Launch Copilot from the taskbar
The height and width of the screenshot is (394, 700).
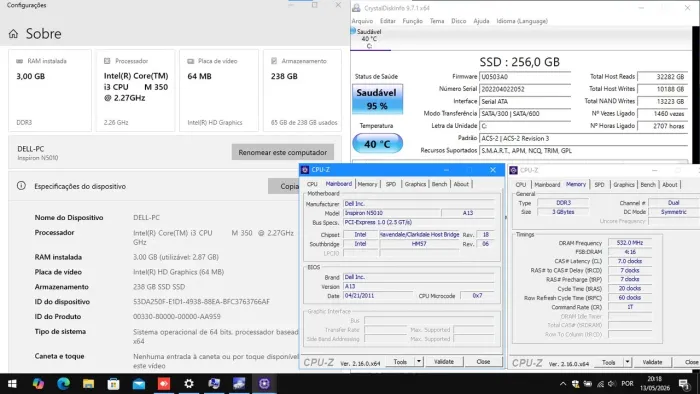point(38,384)
